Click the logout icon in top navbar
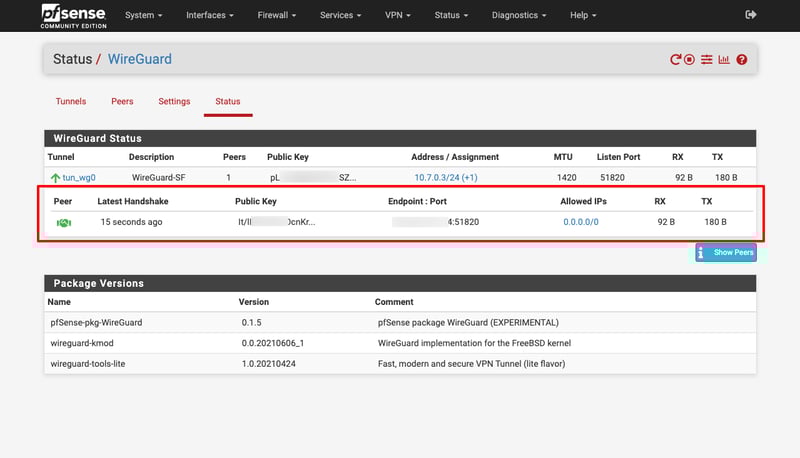Viewport: 800px width, 458px height. click(751, 15)
